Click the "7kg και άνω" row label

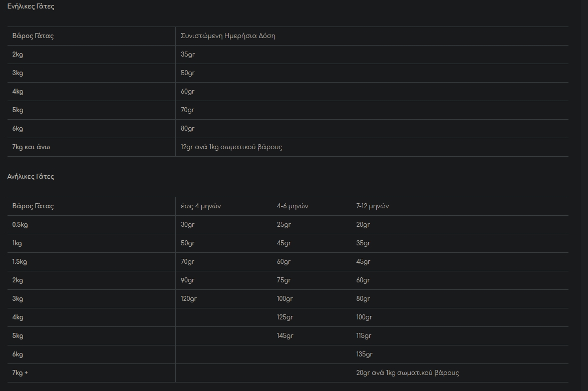click(31, 147)
